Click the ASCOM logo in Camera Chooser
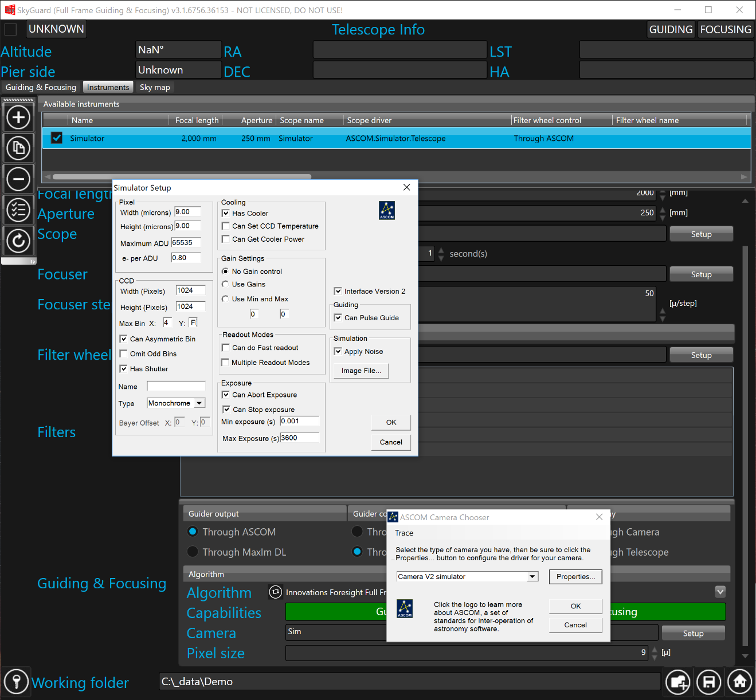 (405, 608)
